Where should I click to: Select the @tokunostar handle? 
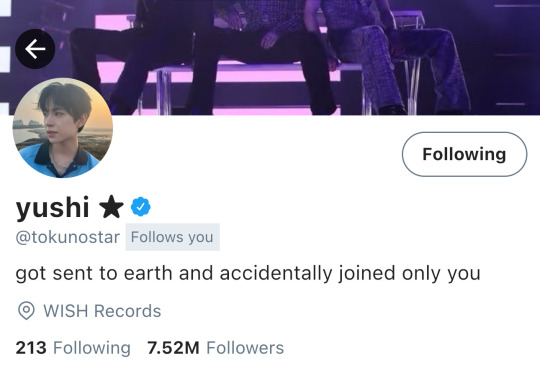(x=68, y=237)
